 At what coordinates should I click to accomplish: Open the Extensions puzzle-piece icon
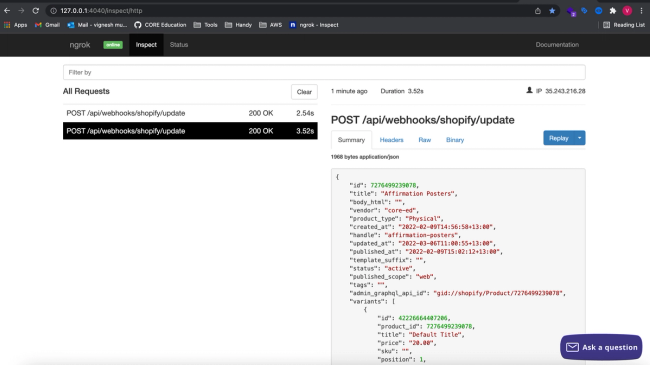(x=613, y=11)
